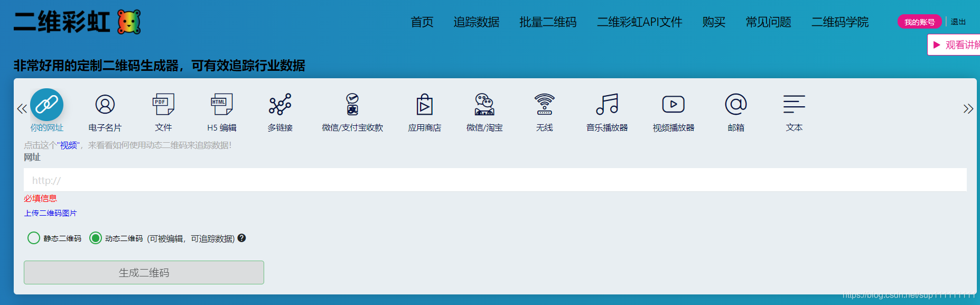Open the 视频 tutorial link
This screenshot has height=305, width=980.
69,145
